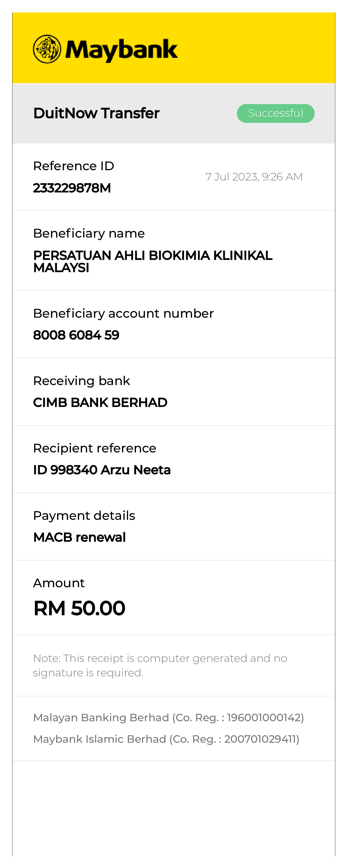Click the 7 Jul 2023 timestamp
Screen dimensions: 347x868
coord(254,177)
